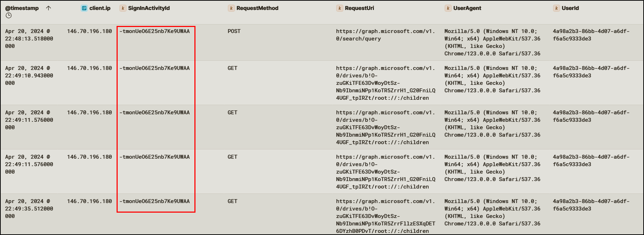Image resolution: width=644 pixels, height=235 pixels.
Task: Select the 22:48:13.518000 timestamp cell
Action: click(29, 39)
